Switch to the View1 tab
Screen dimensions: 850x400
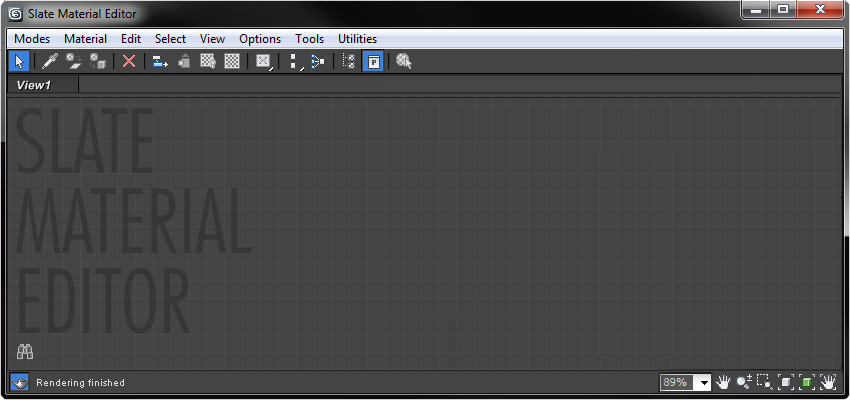tap(34, 85)
